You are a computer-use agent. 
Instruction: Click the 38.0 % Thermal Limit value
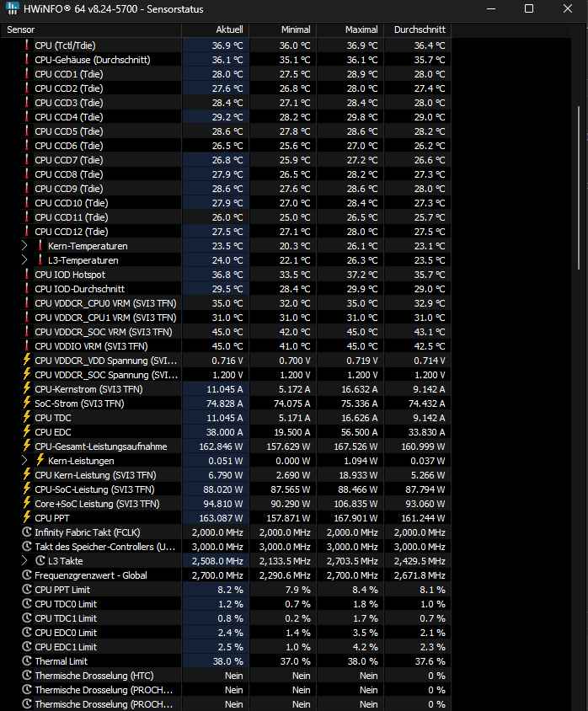[228, 661]
